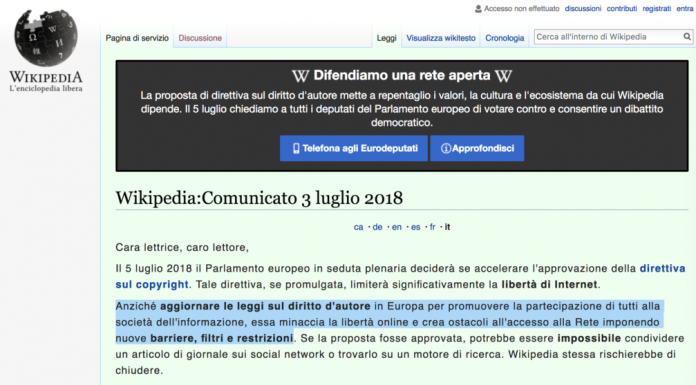Open Visualizza wikitesto tab
This screenshot has height=385, width=696.
tap(441, 38)
